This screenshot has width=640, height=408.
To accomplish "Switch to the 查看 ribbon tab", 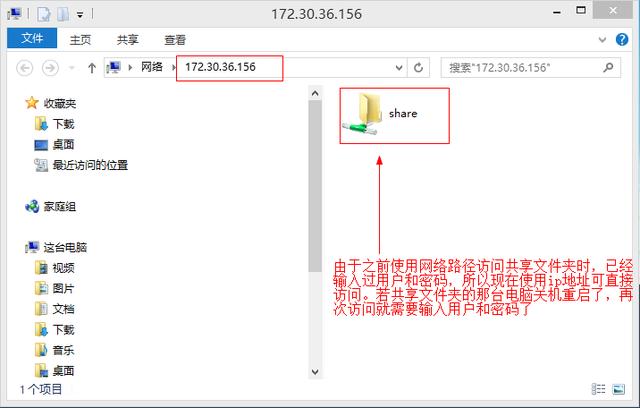I will [175, 40].
